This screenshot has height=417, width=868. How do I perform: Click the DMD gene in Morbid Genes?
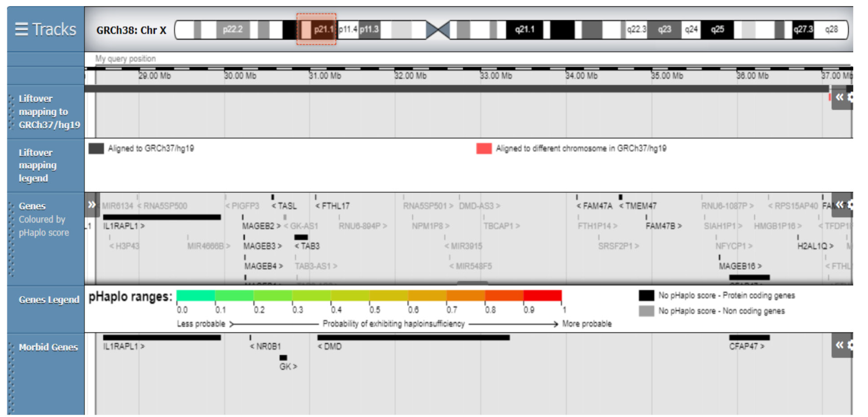[x=329, y=346]
